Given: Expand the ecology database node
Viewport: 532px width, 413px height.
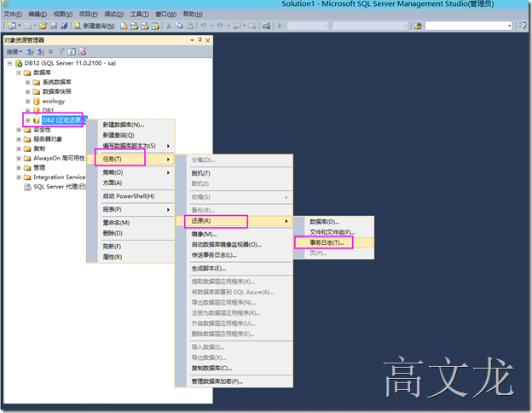Looking at the screenshot, I should click(x=28, y=102).
